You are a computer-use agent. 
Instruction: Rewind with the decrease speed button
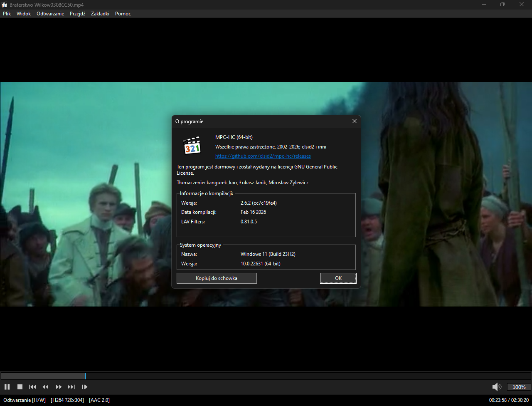pyautogui.click(x=46, y=387)
